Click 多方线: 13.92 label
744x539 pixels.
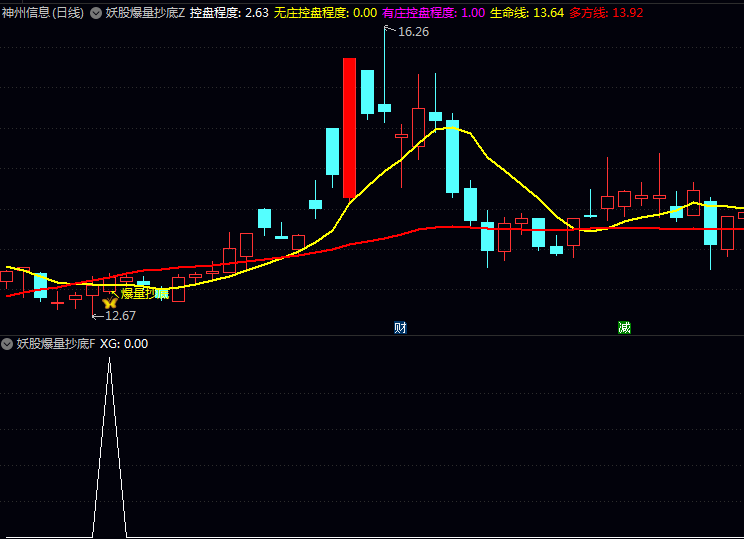click(x=606, y=13)
